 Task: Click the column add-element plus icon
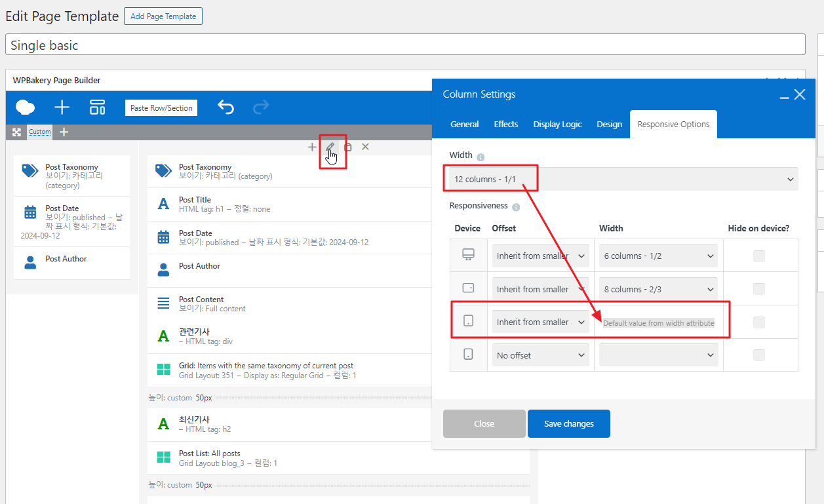click(x=312, y=147)
